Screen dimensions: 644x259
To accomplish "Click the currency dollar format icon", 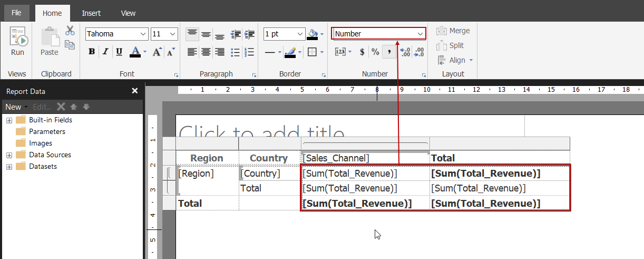I will click(x=362, y=52).
